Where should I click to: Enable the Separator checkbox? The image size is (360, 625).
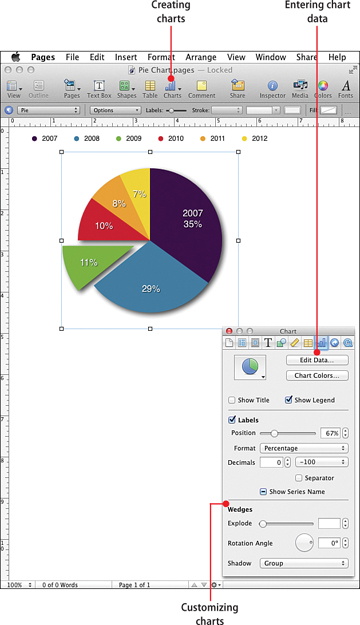point(298,478)
